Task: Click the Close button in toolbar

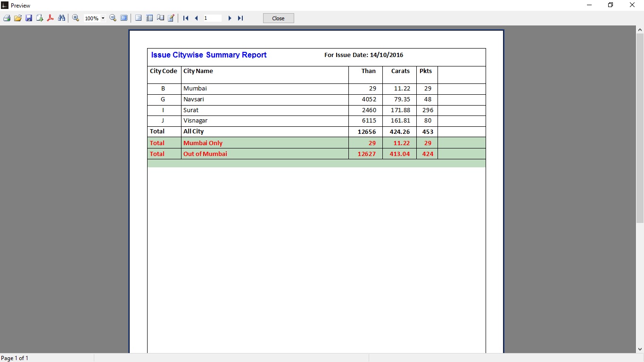Action: (279, 18)
